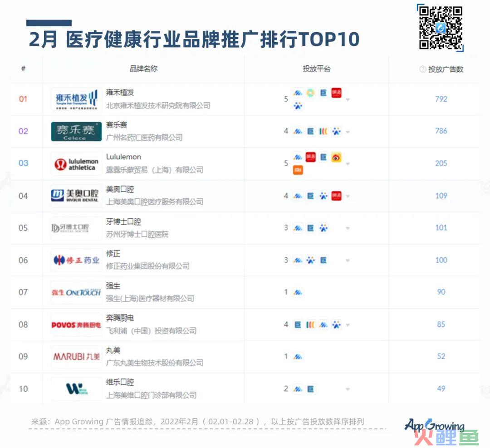Image resolution: width=490 pixels, height=448 pixels.
Task: Expand the platform list for 赛乐赛
Action: click(348, 132)
